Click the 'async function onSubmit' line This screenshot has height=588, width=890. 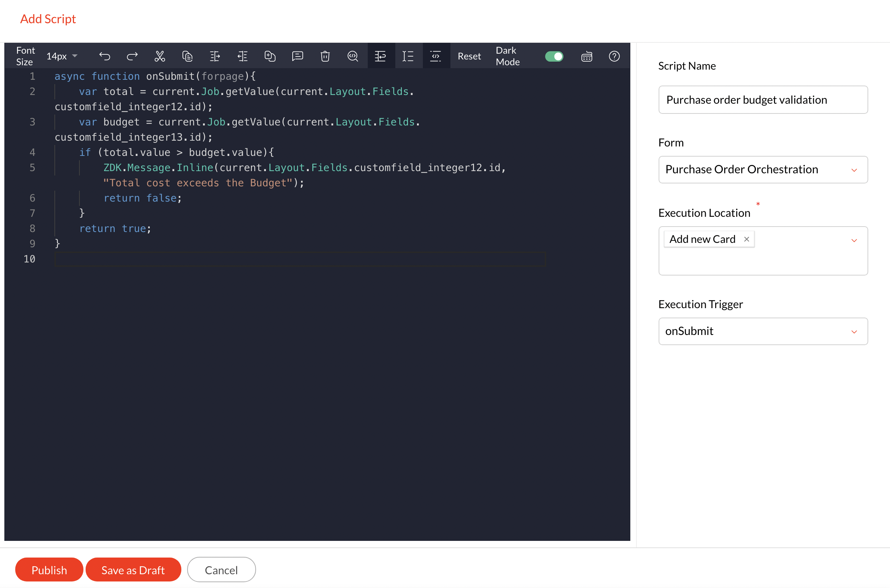(x=155, y=76)
